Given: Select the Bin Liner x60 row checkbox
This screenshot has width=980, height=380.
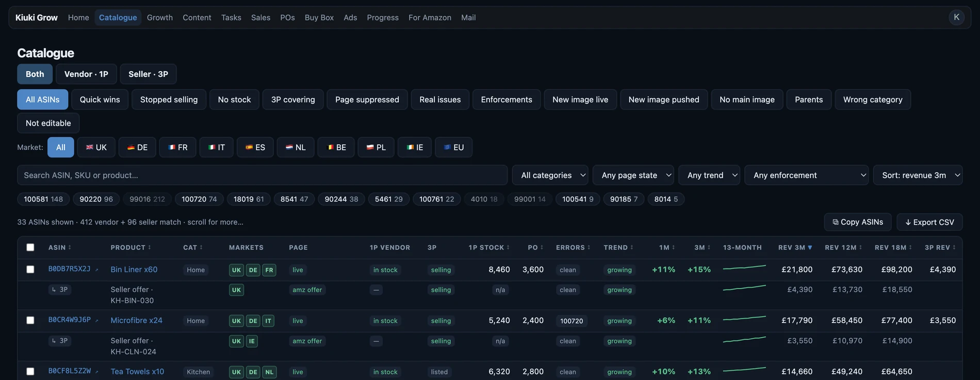Looking at the screenshot, I should tap(30, 270).
